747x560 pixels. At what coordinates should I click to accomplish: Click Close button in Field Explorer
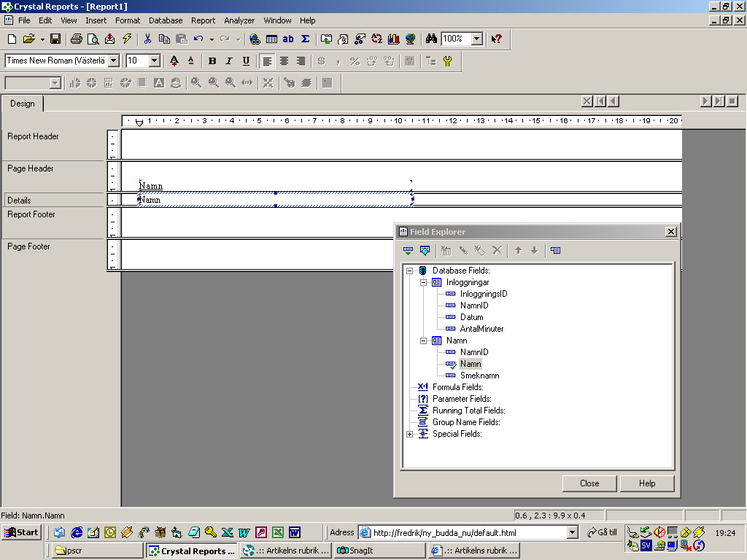point(589,483)
